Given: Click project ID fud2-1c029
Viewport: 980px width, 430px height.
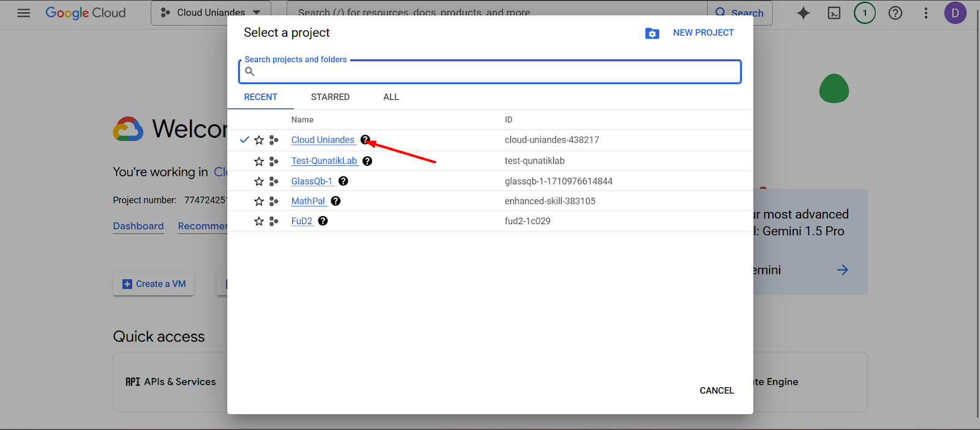Looking at the screenshot, I should pyautogui.click(x=527, y=221).
